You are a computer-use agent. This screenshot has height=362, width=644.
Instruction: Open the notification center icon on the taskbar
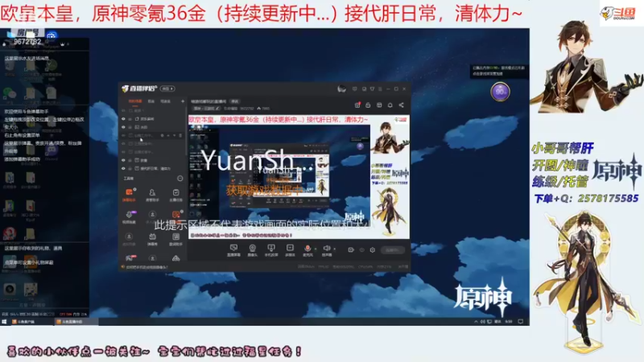(520, 321)
